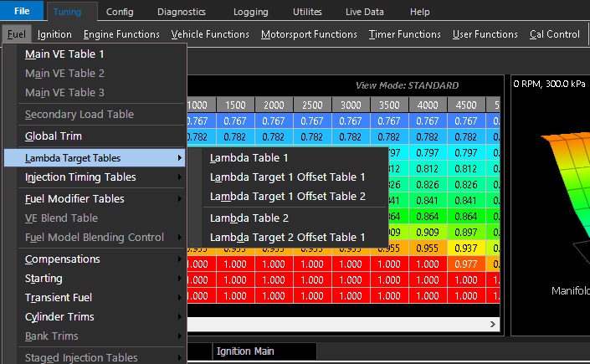Select Secondary Load Table entry
This screenshot has width=590, height=364.
point(95,115)
